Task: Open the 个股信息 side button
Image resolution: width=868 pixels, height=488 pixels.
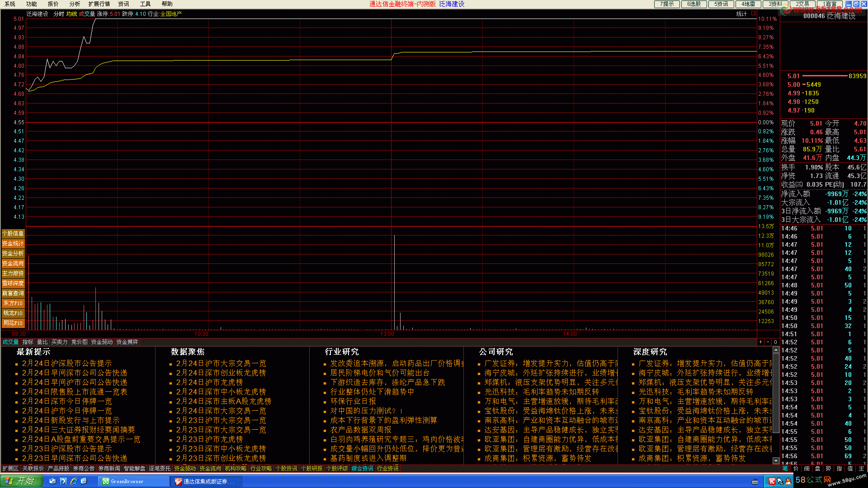Action: point(13,234)
